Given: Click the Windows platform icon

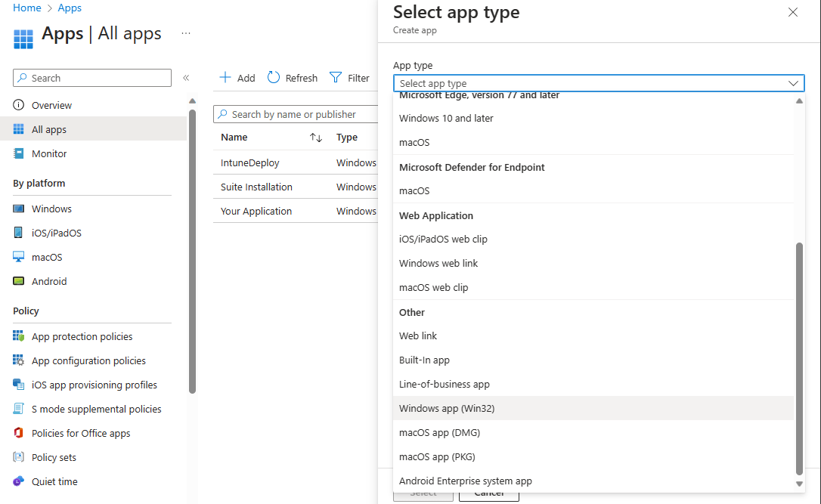Looking at the screenshot, I should coord(18,209).
